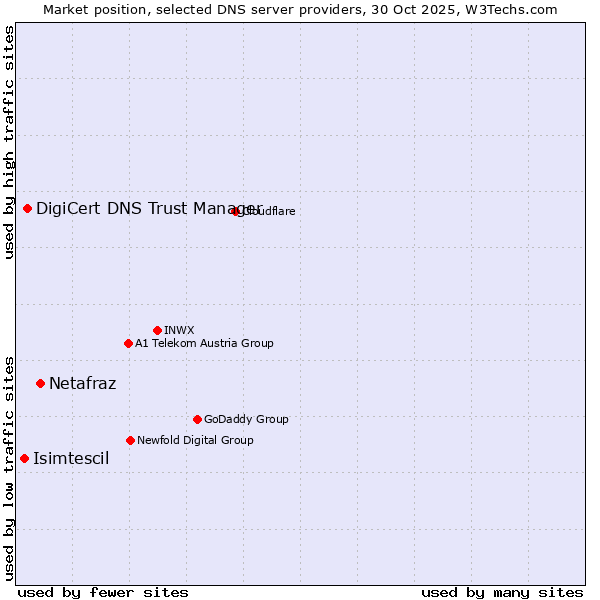Select the red Netafraz data point
The width and height of the screenshot is (600, 600).
[40, 383]
